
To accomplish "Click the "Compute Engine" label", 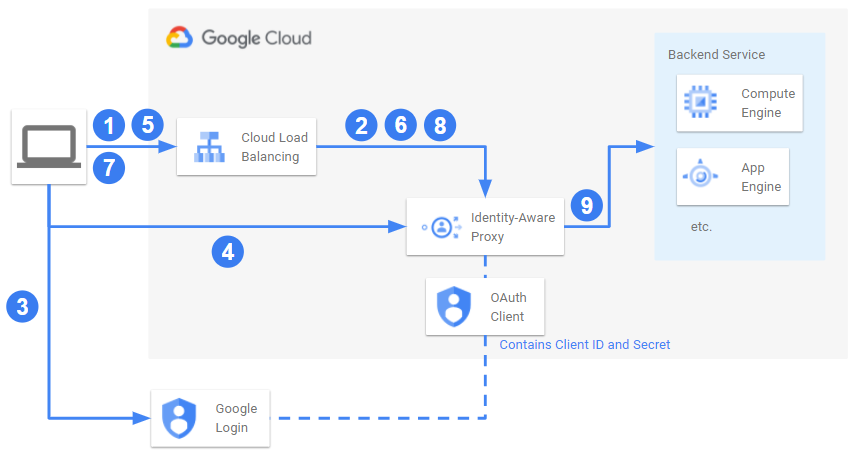I will [x=768, y=103].
